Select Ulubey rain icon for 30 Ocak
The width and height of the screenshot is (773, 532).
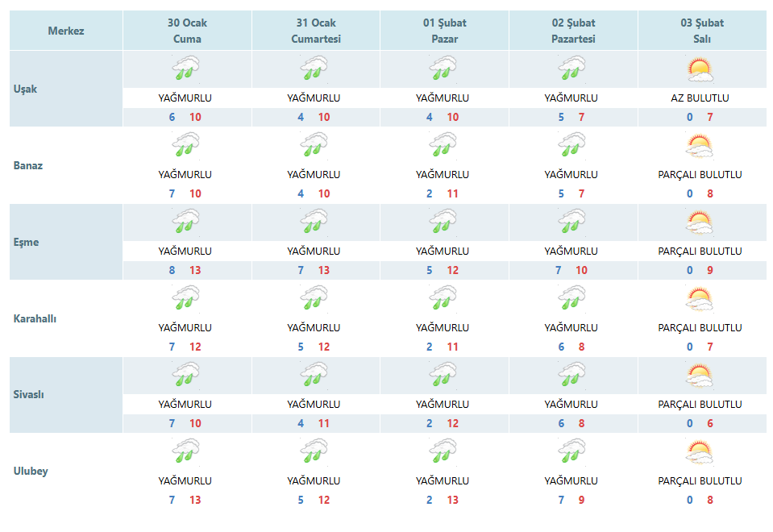point(186,451)
